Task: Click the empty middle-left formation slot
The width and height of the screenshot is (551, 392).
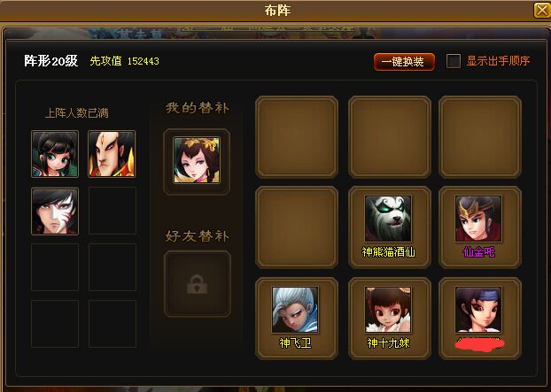Action: [297, 227]
